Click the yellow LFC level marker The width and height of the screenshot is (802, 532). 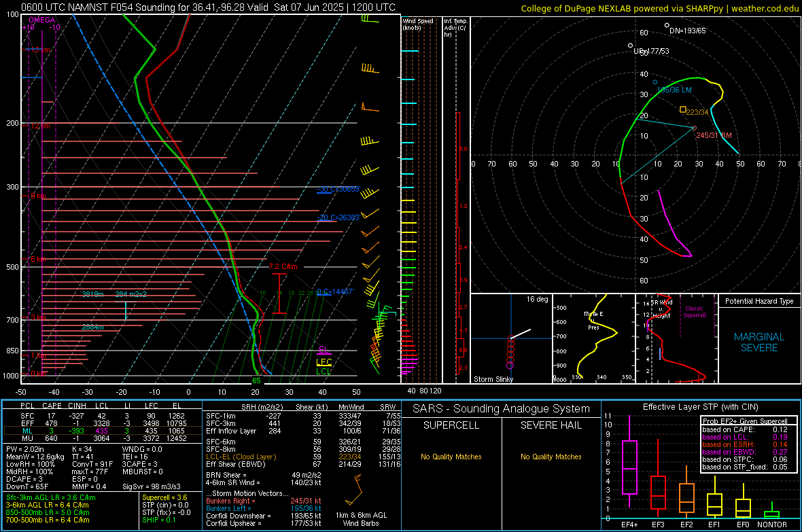[324, 362]
